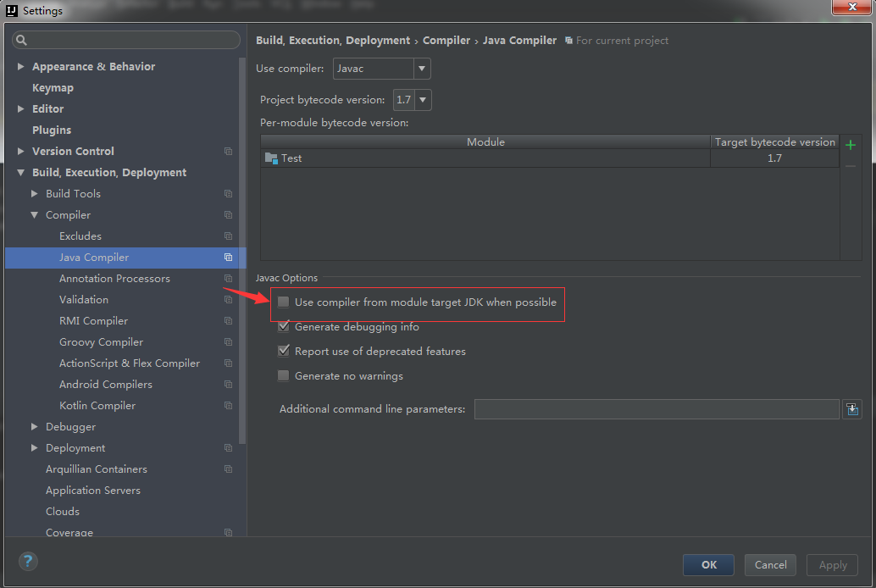The width and height of the screenshot is (876, 588).
Task: Enable Use compiler from module target JDK
Action: pos(284,302)
